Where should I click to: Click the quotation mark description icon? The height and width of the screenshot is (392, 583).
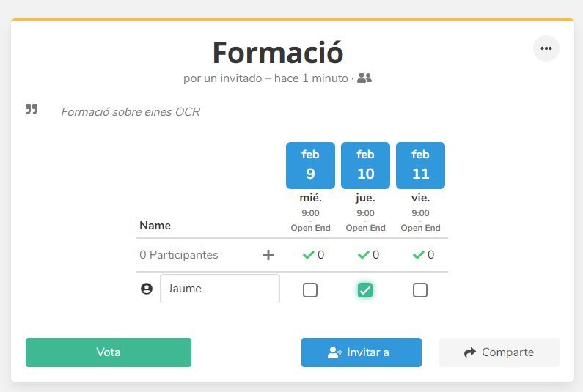click(32, 109)
